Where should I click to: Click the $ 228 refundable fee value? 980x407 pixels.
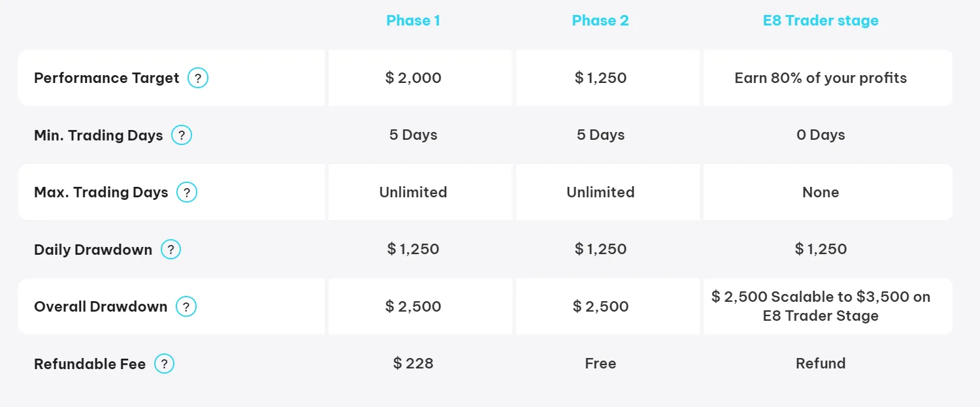[413, 364]
